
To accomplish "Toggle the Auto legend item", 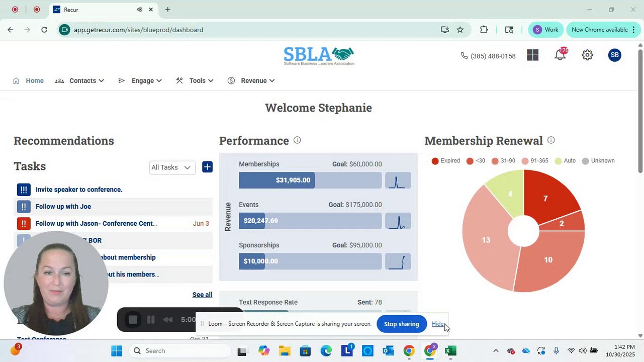I will coord(565,161).
